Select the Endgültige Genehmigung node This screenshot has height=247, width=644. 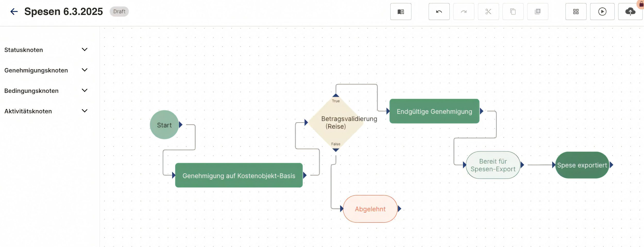(x=434, y=111)
